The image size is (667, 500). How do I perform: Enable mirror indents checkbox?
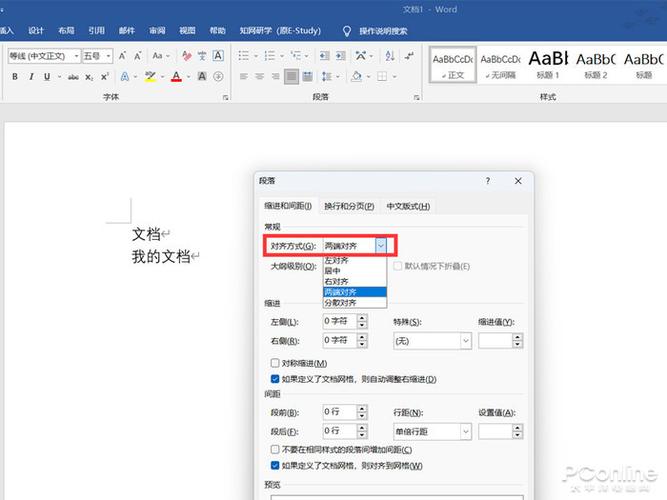275,363
